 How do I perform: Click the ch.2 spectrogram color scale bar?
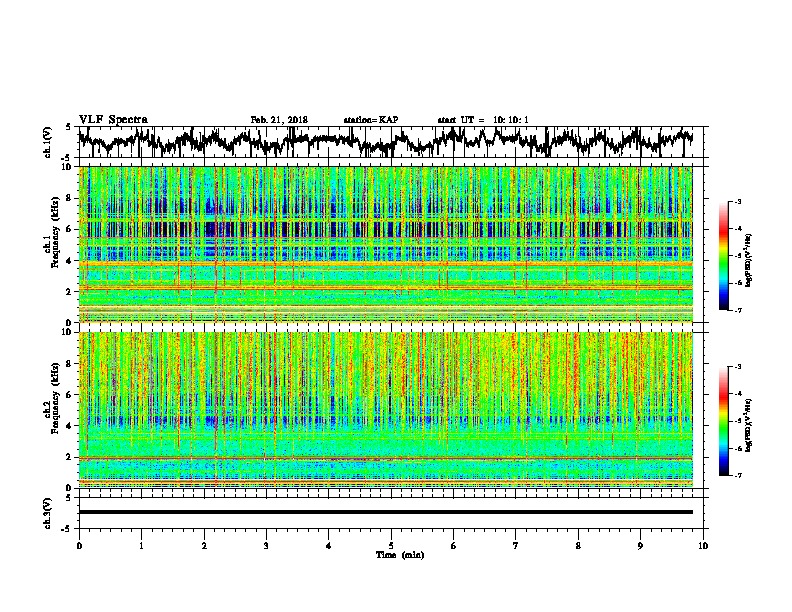(724, 421)
